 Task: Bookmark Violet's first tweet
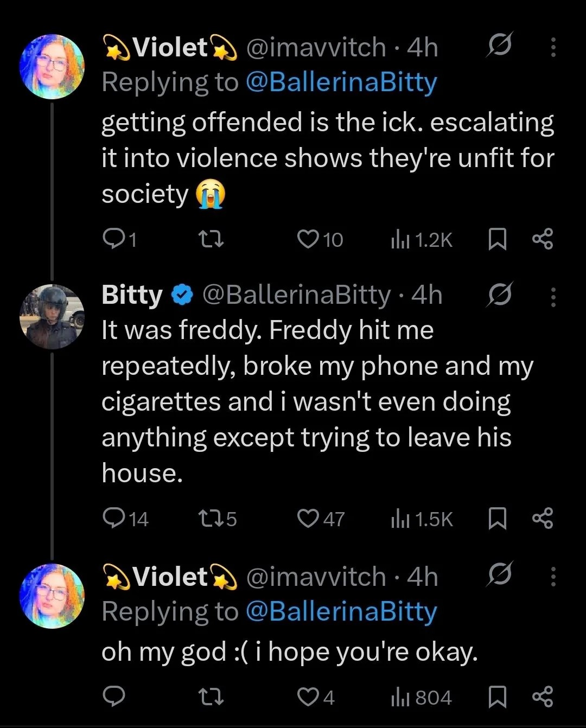click(x=497, y=239)
